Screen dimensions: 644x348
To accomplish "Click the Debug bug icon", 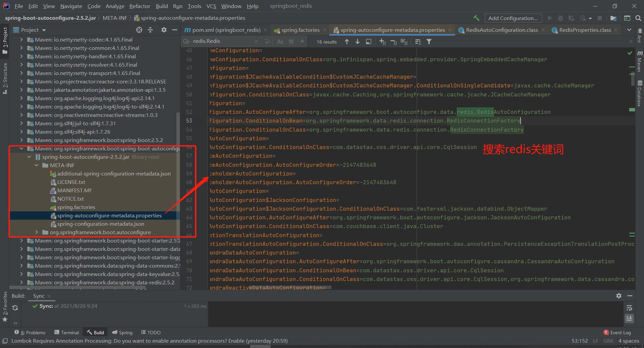I will pos(560,18).
